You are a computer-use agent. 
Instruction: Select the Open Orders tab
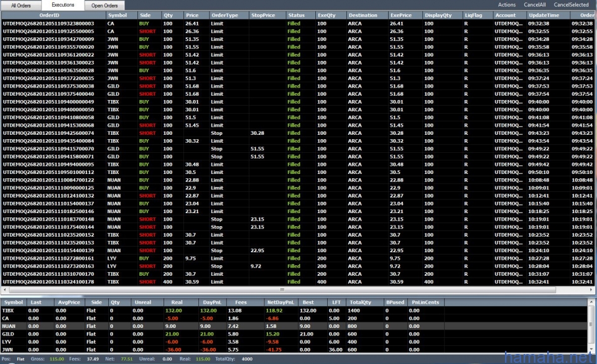point(104,6)
